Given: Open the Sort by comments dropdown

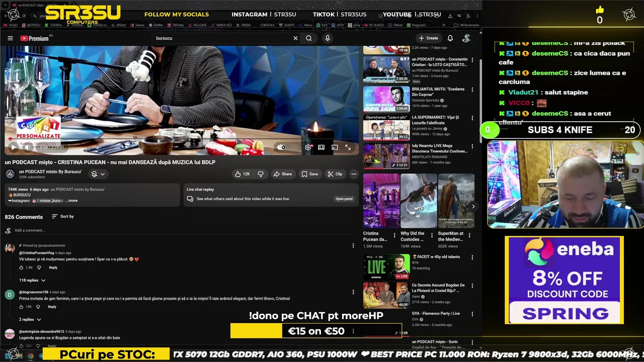Looking at the screenshot, I should (x=63, y=217).
